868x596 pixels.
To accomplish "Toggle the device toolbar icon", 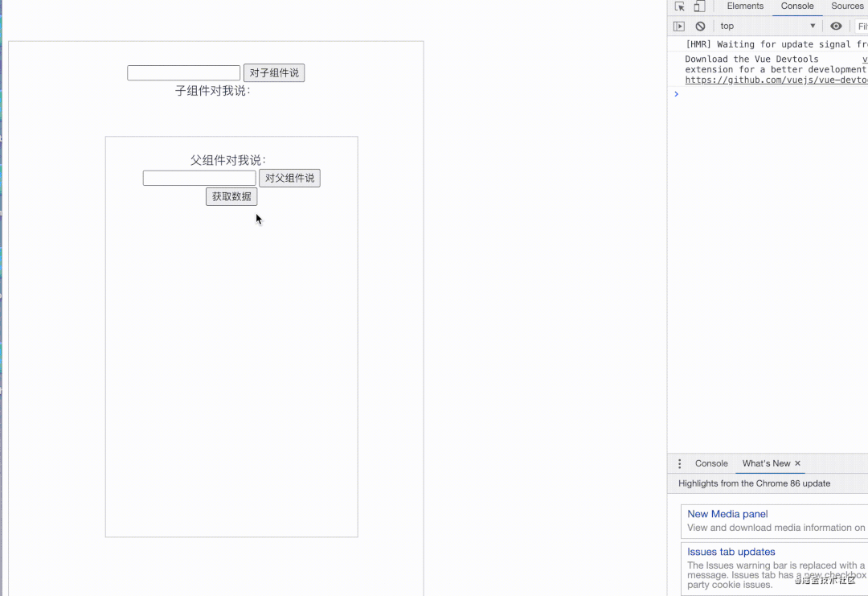I will pyautogui.click(x=698, y=6).
